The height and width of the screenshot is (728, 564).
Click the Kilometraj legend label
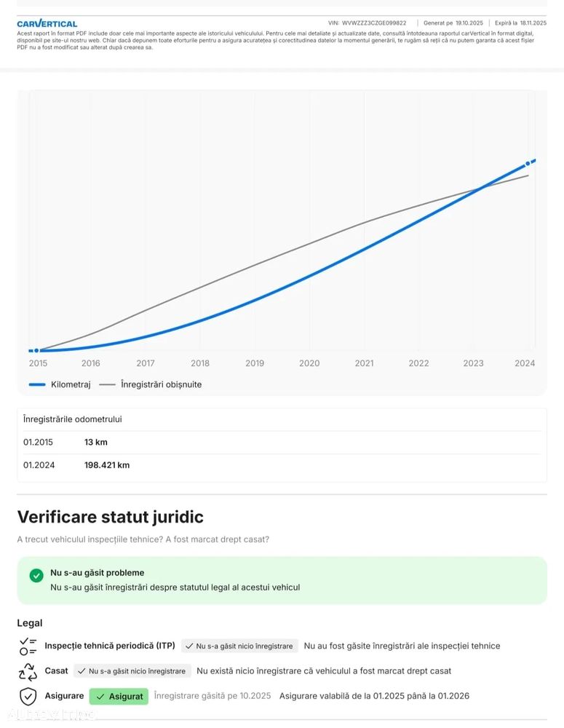[x=71, y=384]
